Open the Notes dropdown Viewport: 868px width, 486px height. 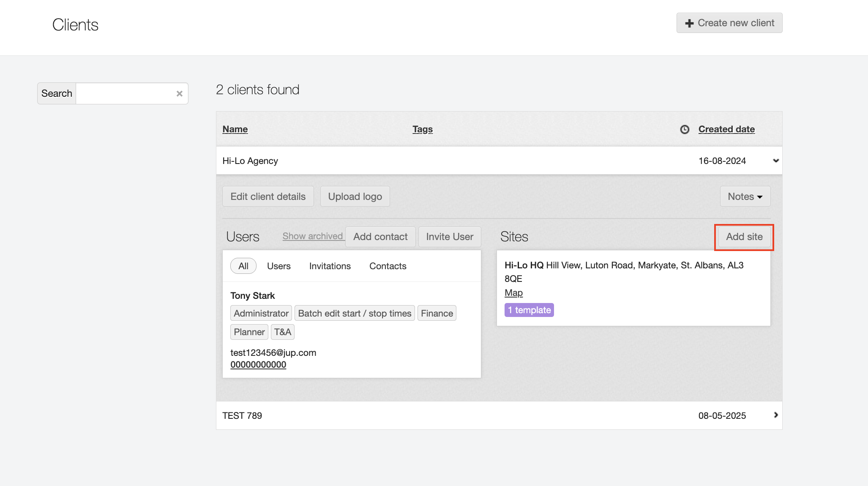point(745,197)
